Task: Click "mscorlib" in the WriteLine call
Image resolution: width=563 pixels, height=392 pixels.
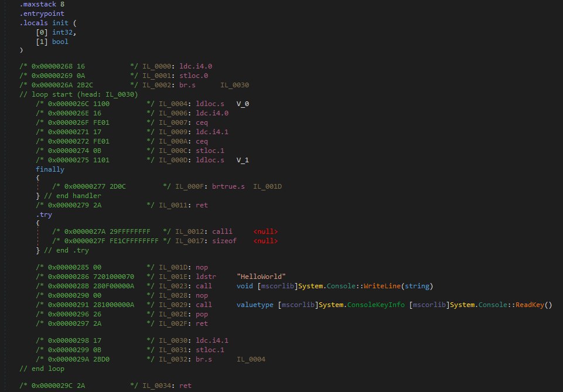Action: 278,286
